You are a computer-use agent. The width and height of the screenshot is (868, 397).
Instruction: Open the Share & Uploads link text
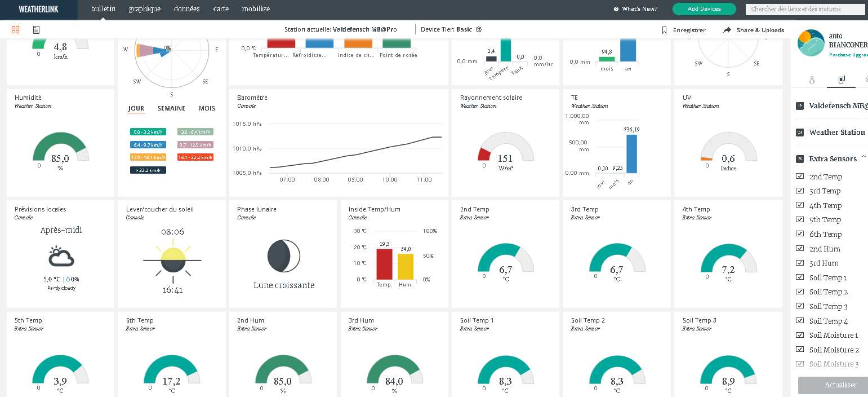click(760, 30)
